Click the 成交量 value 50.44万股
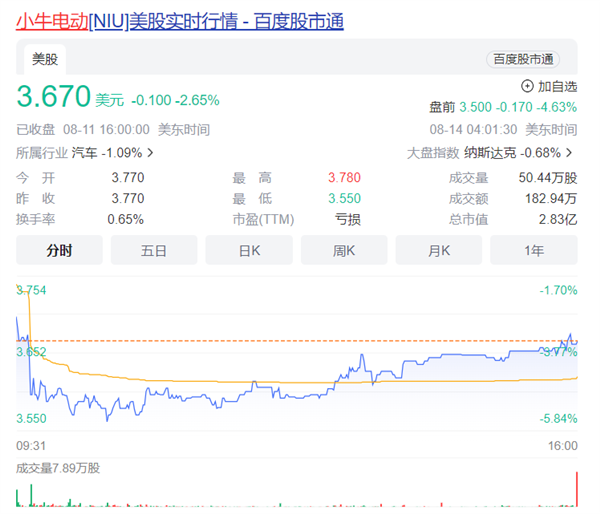Screen dimensions: 600x514 pos(548,178)
